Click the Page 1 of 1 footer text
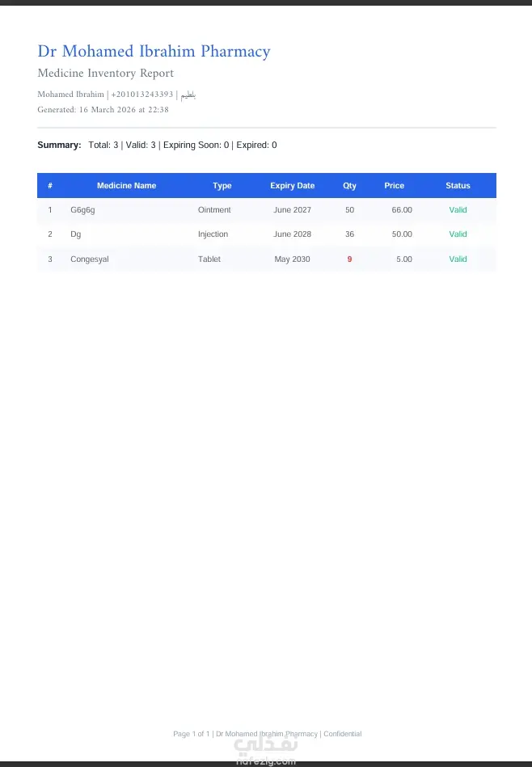 tap(192, 734)
